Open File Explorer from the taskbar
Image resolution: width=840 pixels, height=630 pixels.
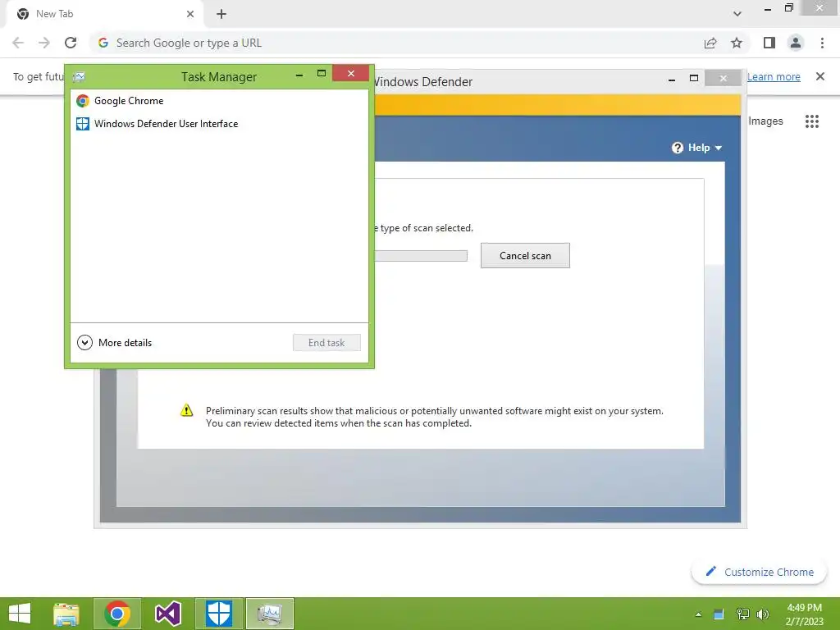coord(66,614)
